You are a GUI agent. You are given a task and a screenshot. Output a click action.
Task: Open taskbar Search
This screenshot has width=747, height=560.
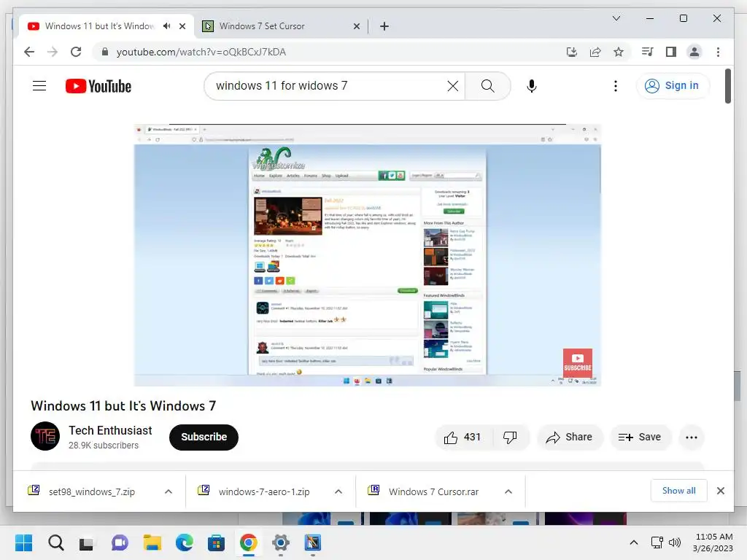pyautogui.click(x=55, y=542)
